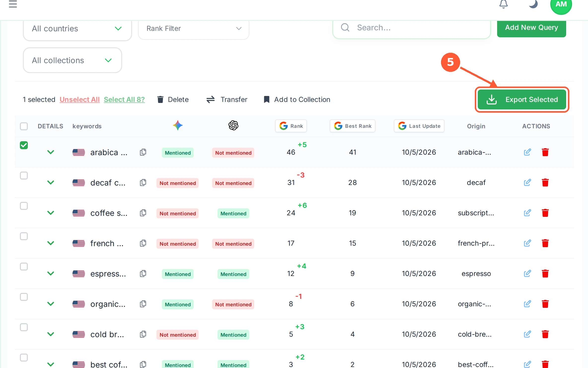Copy the decaf keyword

click(143, 183)
